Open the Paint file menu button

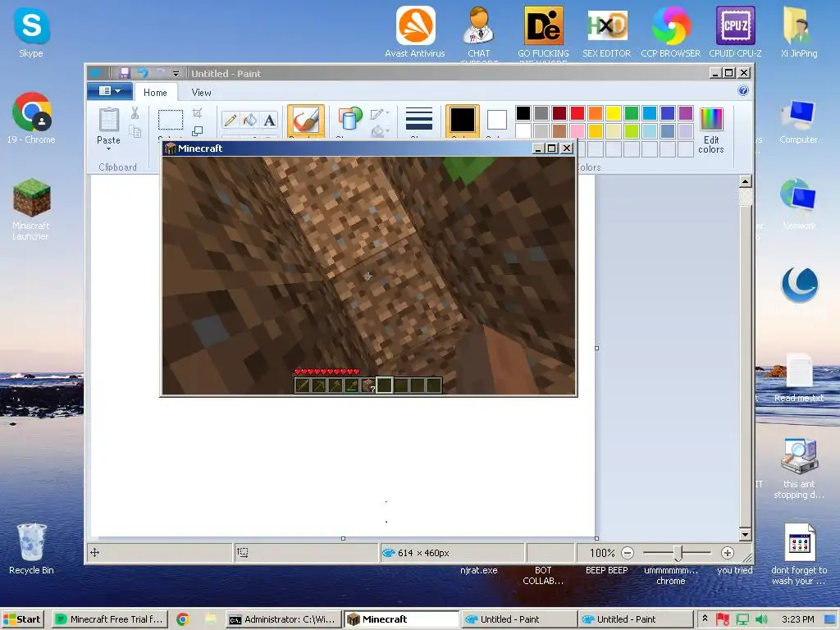point(110,91)
